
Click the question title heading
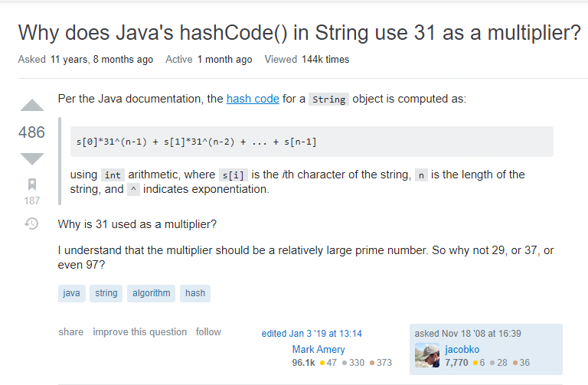coord(299,34)
